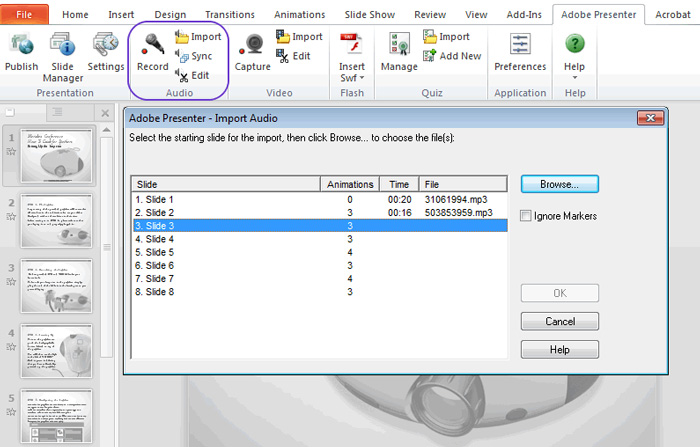Viewport: 700px width, 447px height.
Task: Click Edit in the Audio group
Action: tap(192, 75)
